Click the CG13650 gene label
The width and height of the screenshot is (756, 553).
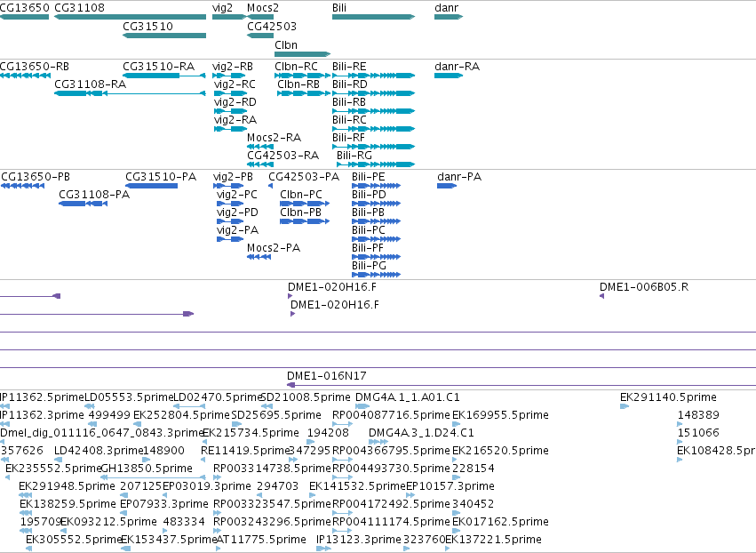pos(25,8)
